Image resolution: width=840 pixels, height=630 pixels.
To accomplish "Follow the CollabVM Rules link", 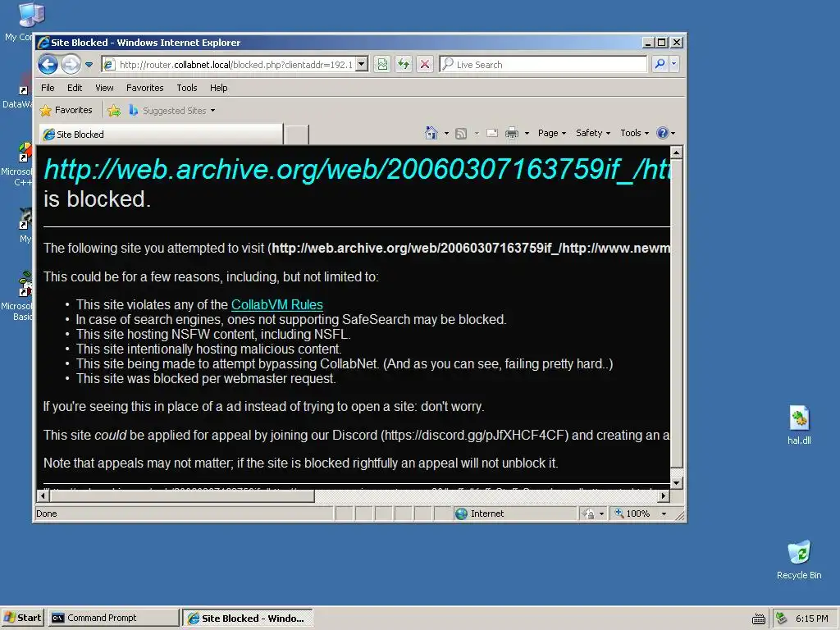I will coord(277,305).
